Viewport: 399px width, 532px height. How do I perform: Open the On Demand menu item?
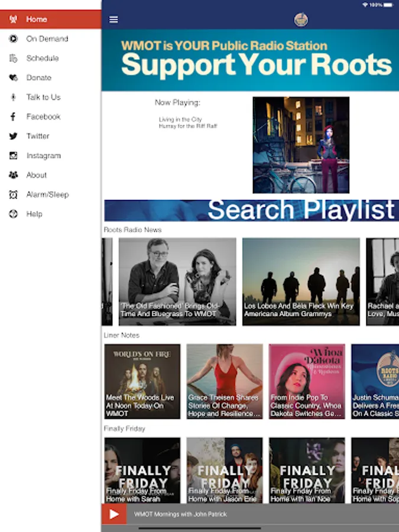tap(51, 38)
